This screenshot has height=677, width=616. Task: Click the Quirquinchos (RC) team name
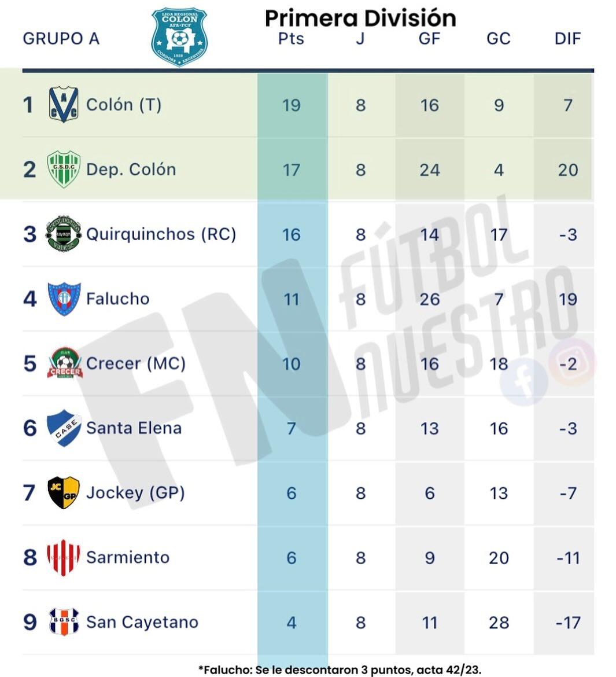click(161, 234)
